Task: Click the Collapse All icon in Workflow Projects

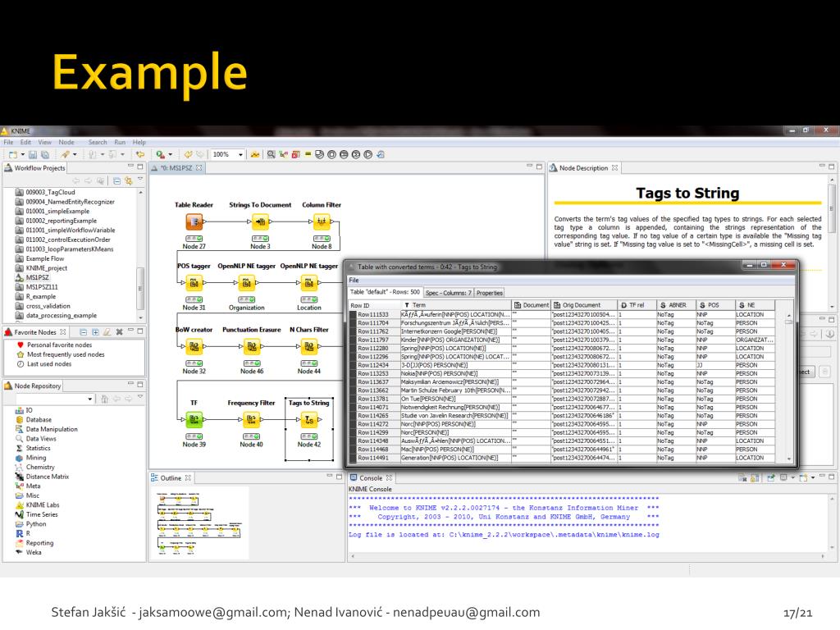Action: (116, 180)
